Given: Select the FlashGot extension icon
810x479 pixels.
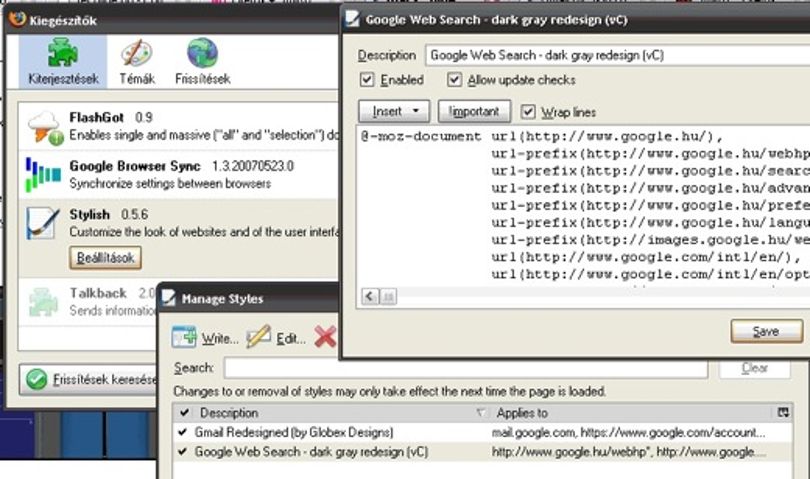Looking at the screenshot, I should point(45,127).
